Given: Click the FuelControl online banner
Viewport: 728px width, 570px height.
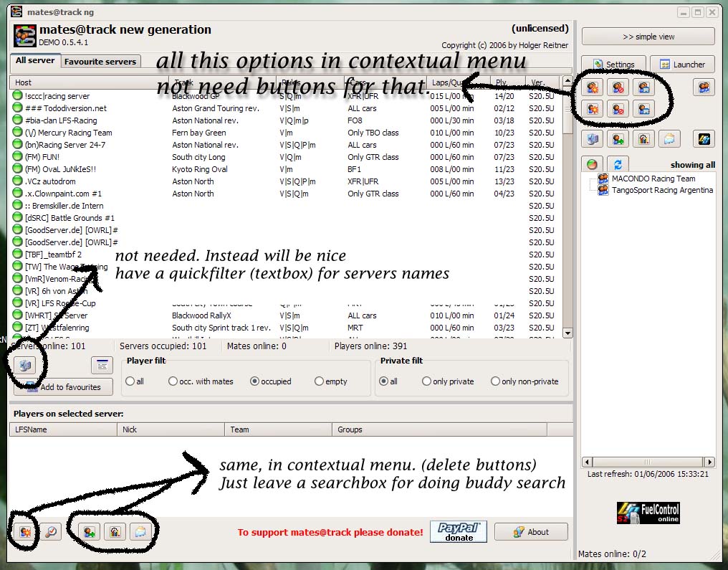Looking at the screenshot, I should pos(648,513).
